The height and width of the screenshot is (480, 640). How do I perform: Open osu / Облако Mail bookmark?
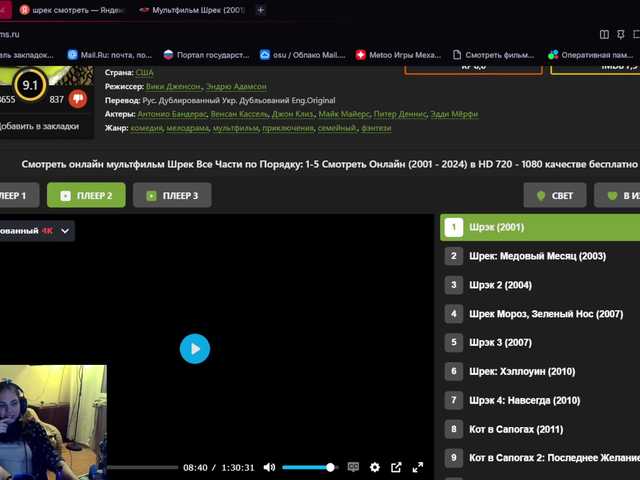point(302,55)
